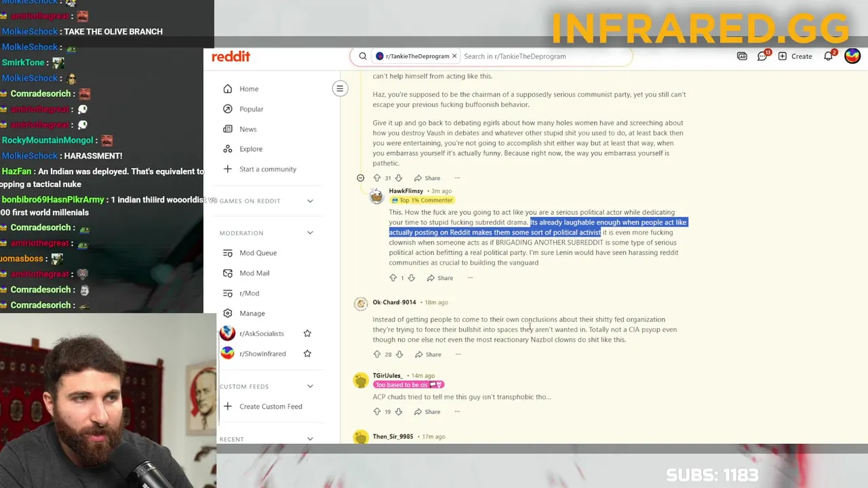Downvote HawkFlimsy's comment
This screenshot has width=868, height=488.
click(x=411, y=278)
